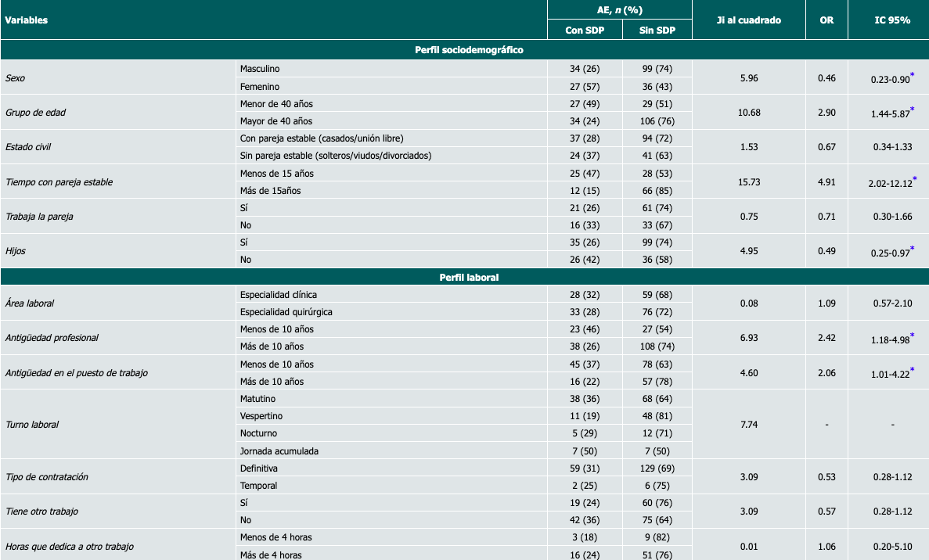
Task: Select the 15.73 Ji al cuadrado value
Action: (x=748, y=182)
